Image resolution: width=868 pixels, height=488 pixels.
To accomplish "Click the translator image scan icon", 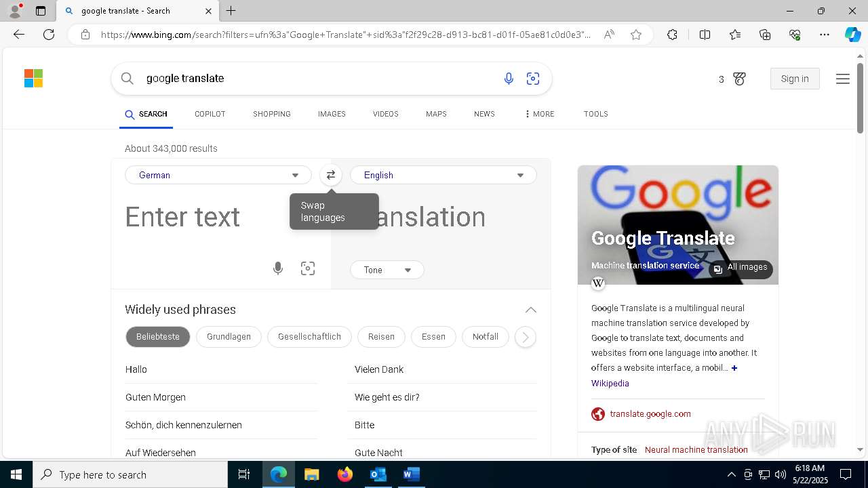I will point(308,268).
